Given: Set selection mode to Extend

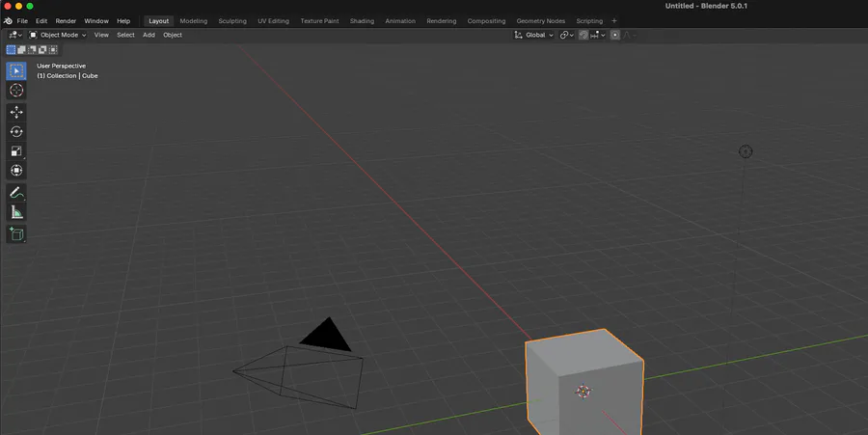Looking at the screenshot, I should tap(21, 50).
